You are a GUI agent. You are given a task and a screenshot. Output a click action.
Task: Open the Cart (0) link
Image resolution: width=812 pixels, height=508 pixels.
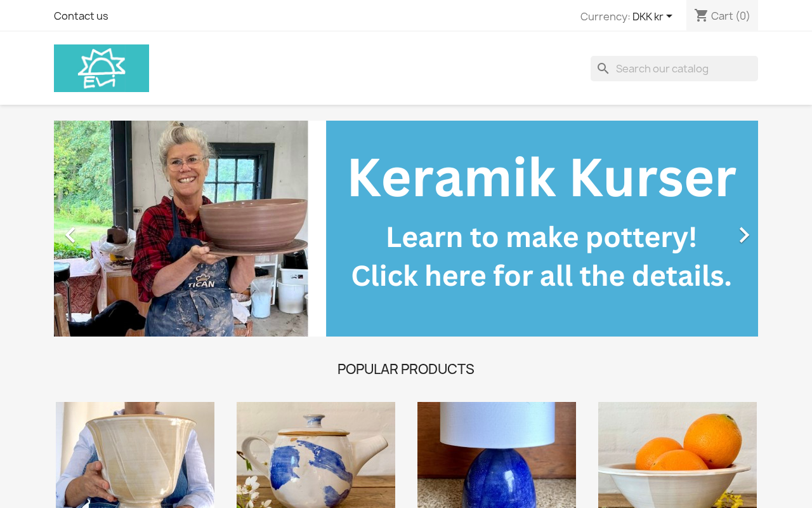tap(722, 15)
